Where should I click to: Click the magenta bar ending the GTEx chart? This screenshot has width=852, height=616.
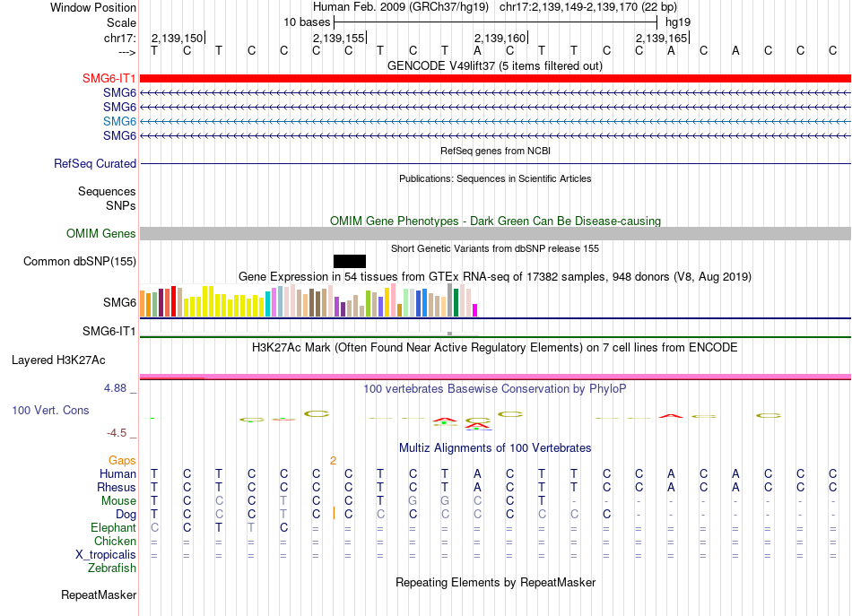475,310
